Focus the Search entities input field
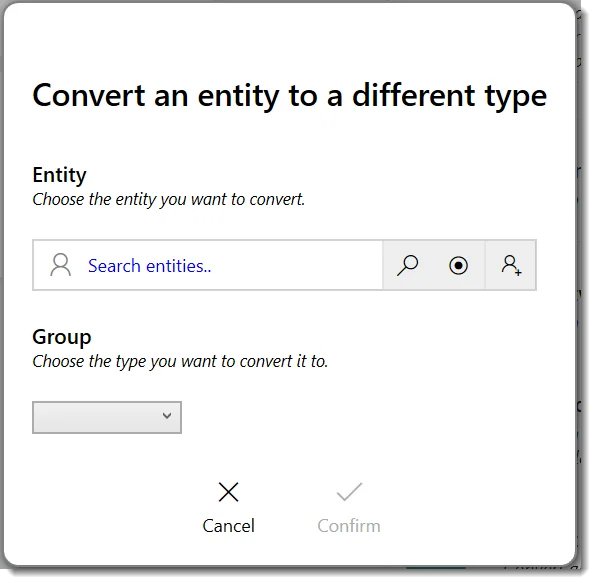The height and width of the screenshot is (584, 596). (208, 265)
